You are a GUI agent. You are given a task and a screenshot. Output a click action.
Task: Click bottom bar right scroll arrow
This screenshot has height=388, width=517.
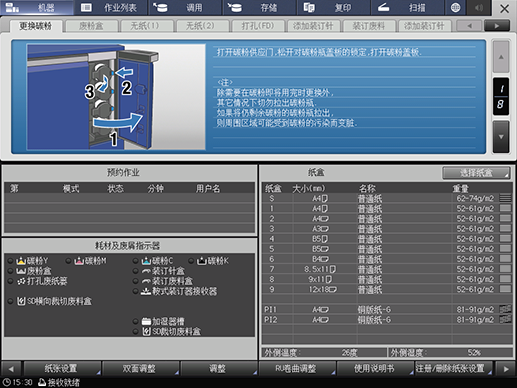pos(506,369)
